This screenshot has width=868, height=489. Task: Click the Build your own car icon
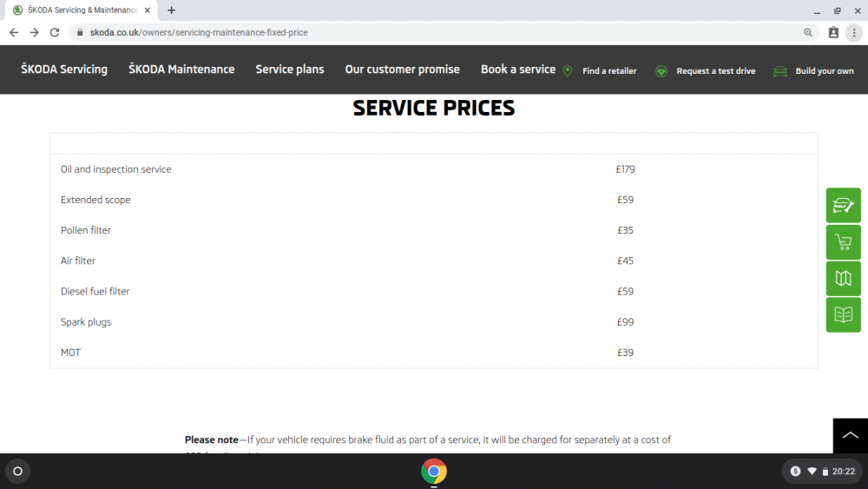[780, 71]
